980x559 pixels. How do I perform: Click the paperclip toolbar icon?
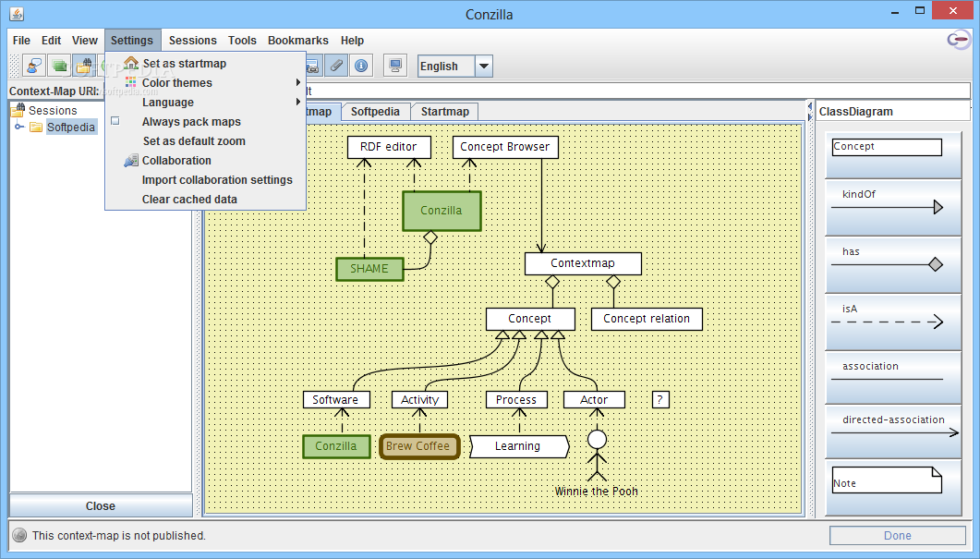336,65
